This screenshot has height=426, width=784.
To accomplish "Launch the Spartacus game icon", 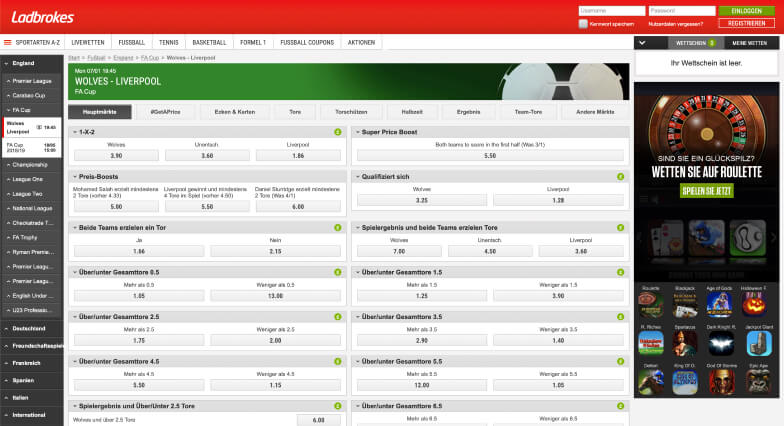I will (685, 344).
